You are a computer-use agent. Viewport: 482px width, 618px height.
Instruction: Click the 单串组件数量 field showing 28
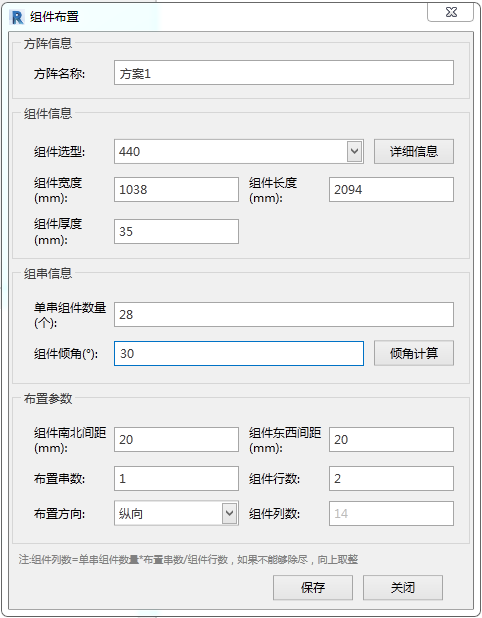click(x=284, y=315)
